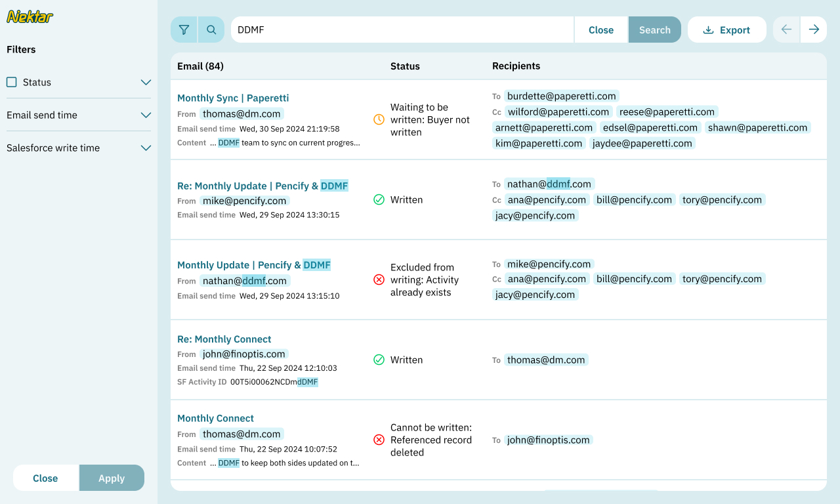The image size is (840, 504).
Task: Click orange clock status icon for Monthly Sync
Action: point(379,119)
